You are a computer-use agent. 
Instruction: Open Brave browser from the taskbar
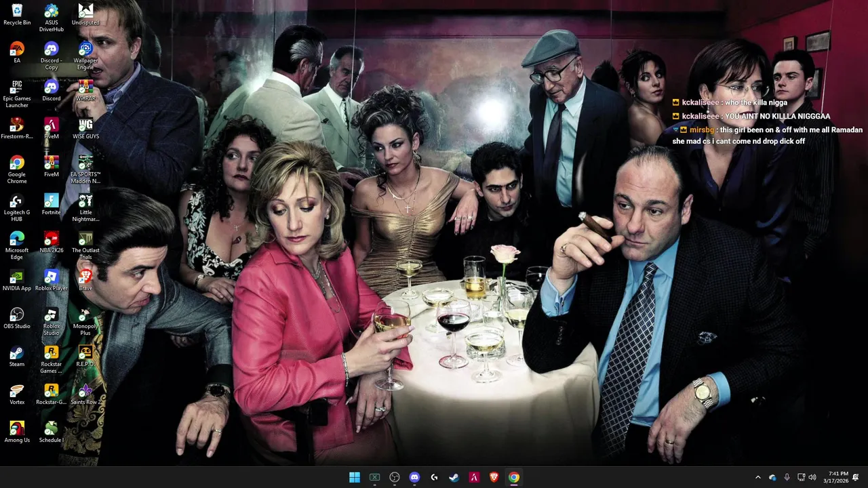pos(494,477)
